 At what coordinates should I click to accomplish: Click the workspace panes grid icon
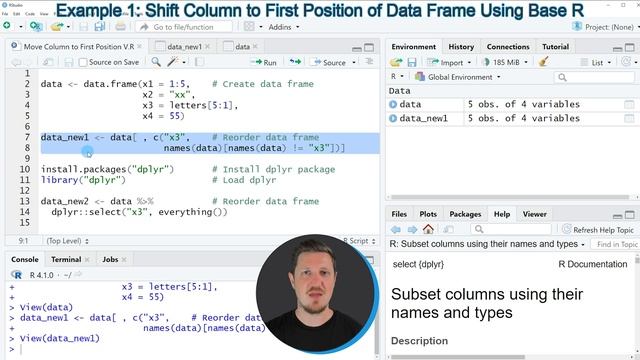(249, 27)
